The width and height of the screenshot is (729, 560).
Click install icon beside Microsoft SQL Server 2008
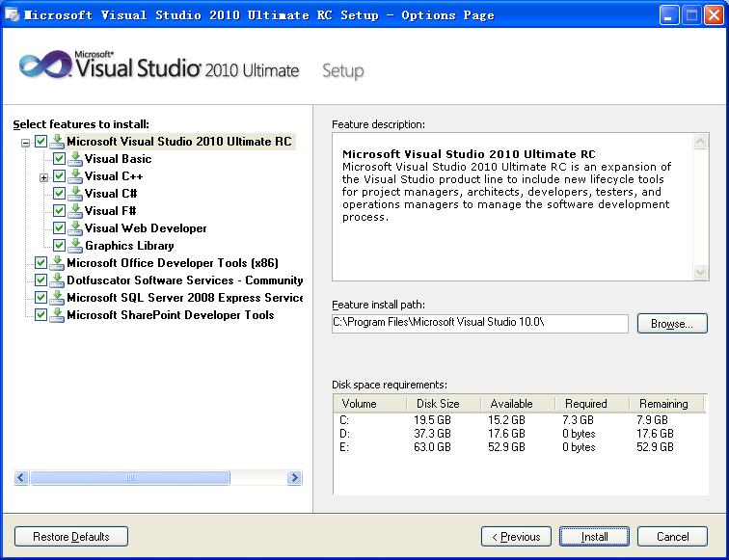pyautogui.click(x=57, y=298)
